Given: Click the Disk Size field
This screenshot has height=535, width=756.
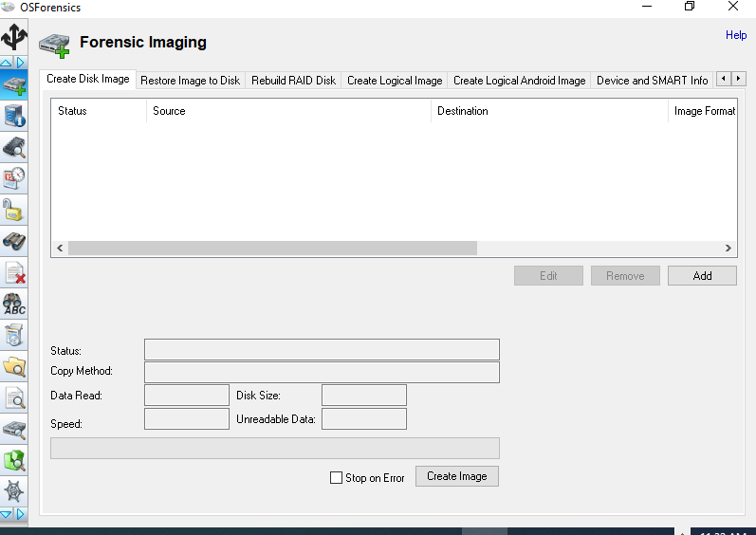Looking at the screenshot, I should pos(364,396).
